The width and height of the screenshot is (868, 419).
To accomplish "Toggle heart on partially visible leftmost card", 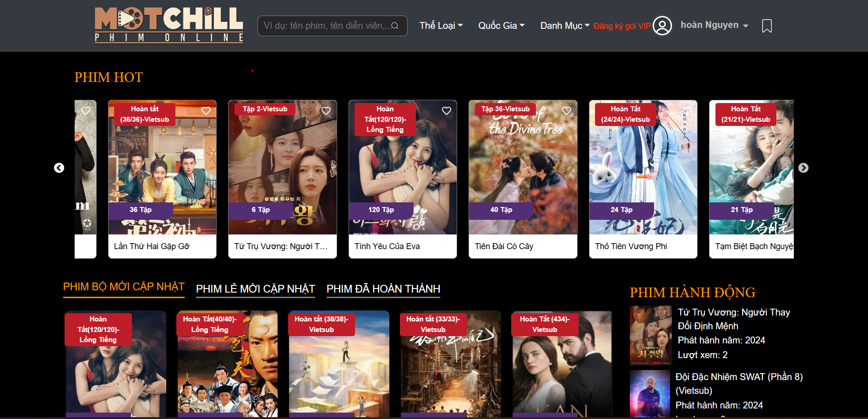I will (86, 111).
